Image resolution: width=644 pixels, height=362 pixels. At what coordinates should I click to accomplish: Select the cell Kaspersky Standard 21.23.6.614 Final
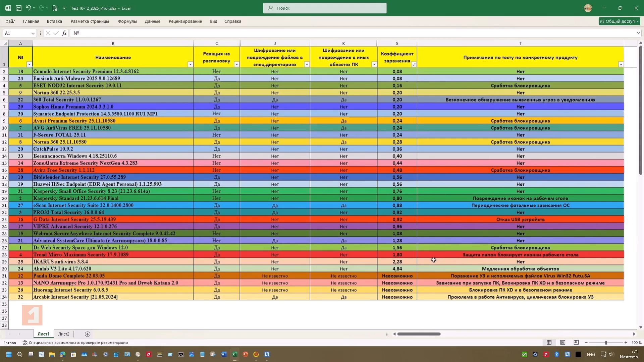(113, 198)
